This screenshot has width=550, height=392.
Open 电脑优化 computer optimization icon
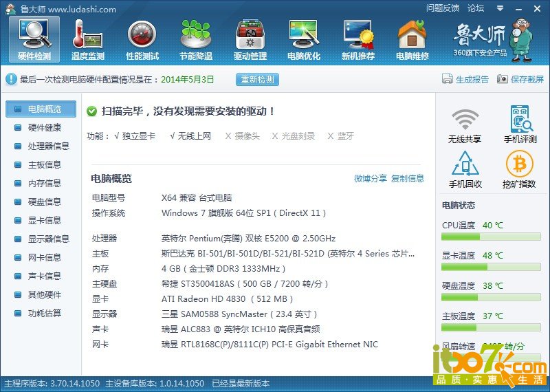click(304, 40)
